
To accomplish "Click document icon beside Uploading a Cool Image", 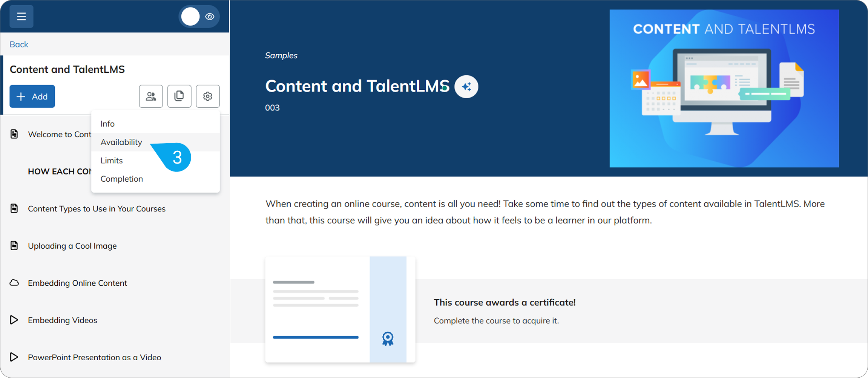I will tap(14, 246).
